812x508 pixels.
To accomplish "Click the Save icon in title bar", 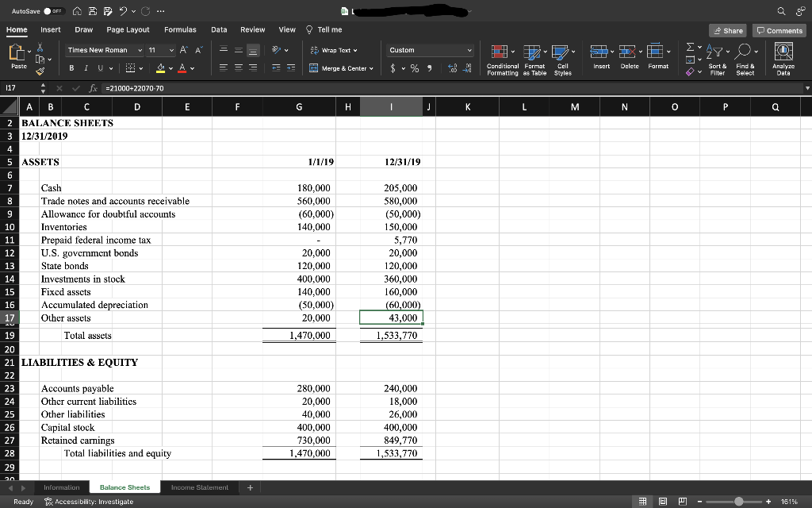I will pos(93,11).
